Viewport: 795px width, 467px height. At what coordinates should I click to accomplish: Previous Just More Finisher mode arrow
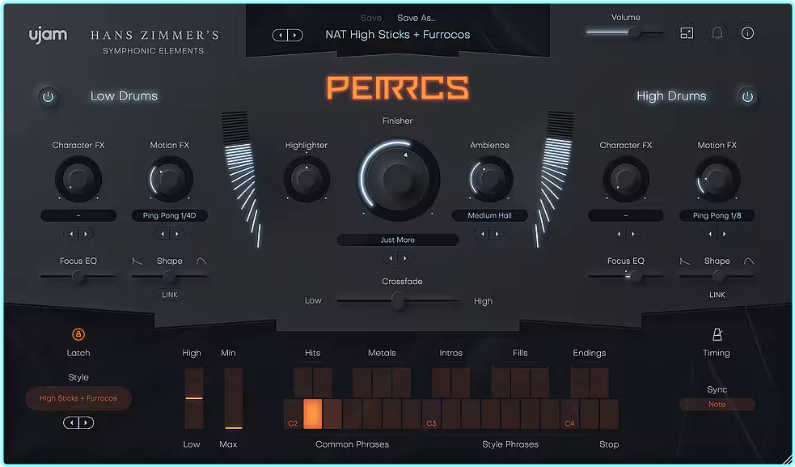coord(390,258)
